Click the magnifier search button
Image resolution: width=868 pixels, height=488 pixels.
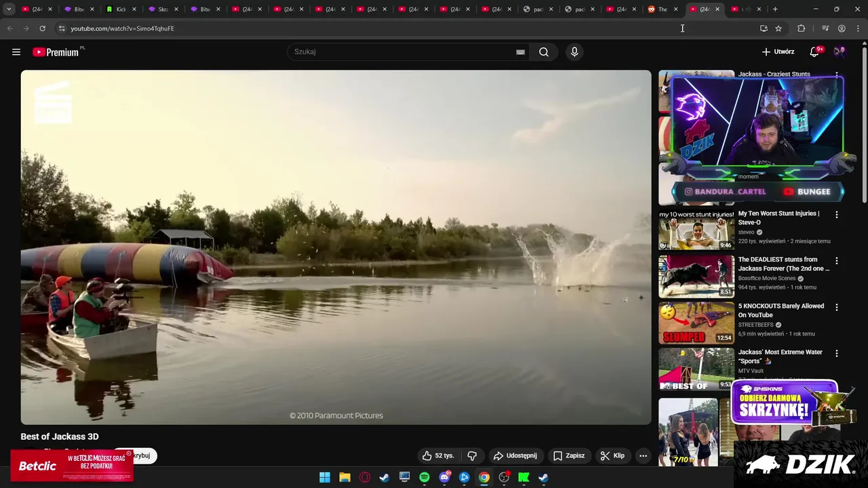click(544, 52)
